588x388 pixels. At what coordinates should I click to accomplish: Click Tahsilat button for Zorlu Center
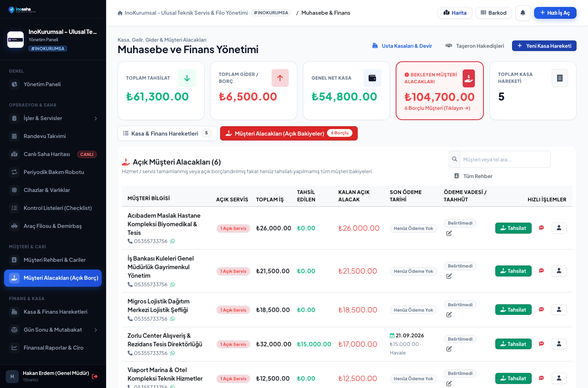(513, 344)
